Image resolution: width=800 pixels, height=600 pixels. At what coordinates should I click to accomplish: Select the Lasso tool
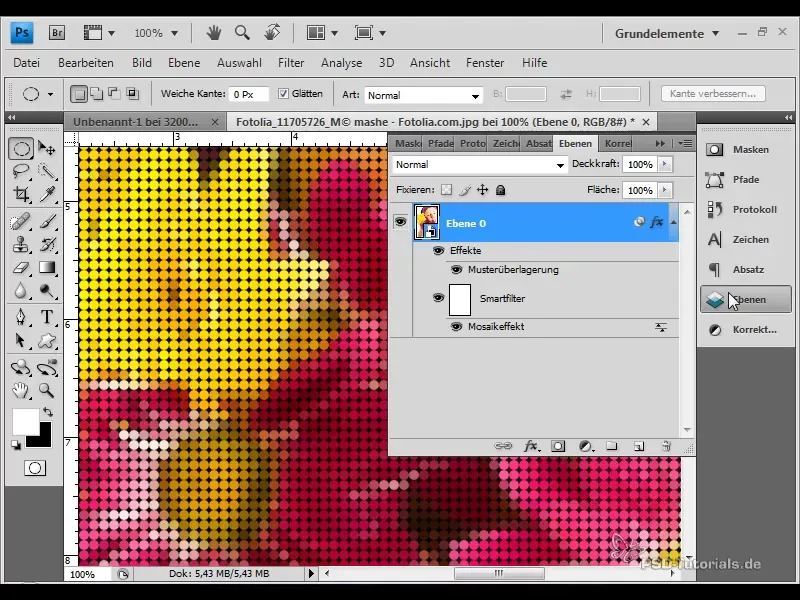click(21, 171)
